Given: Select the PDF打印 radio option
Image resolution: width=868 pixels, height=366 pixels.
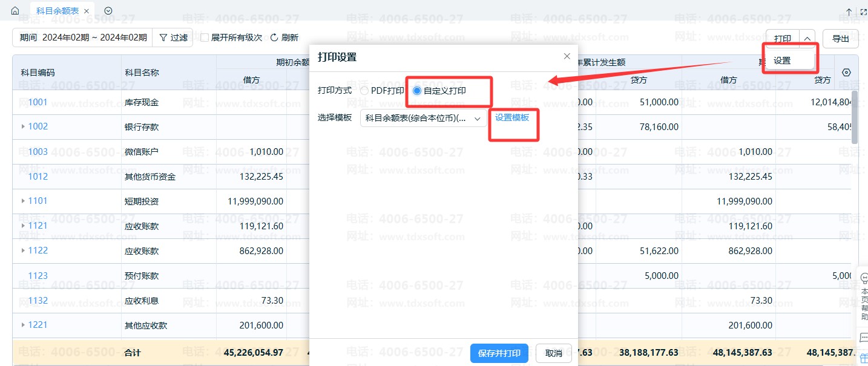Looking at the screenshot, I should pos(364,90).
